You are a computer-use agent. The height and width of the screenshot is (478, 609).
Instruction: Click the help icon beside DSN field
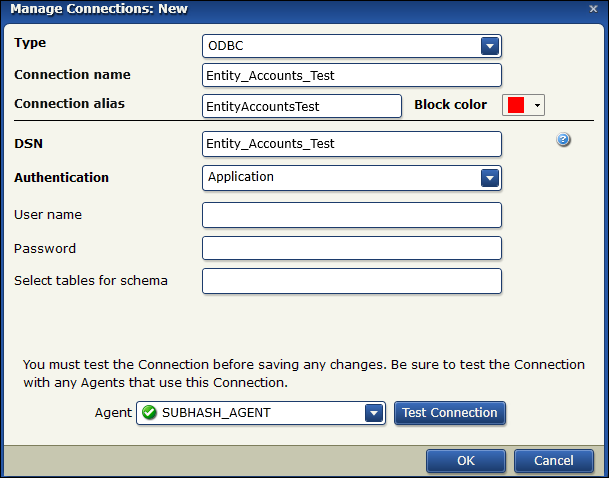[x=563, y=140]
